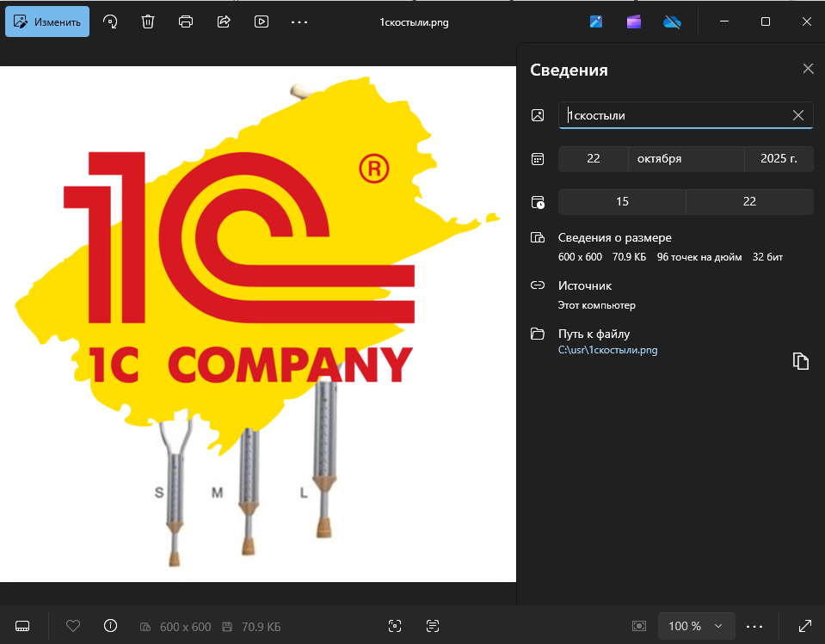This screenshot has height=644, width=825.
Task: Clear the file name field with X
Action: coord(798,115)
